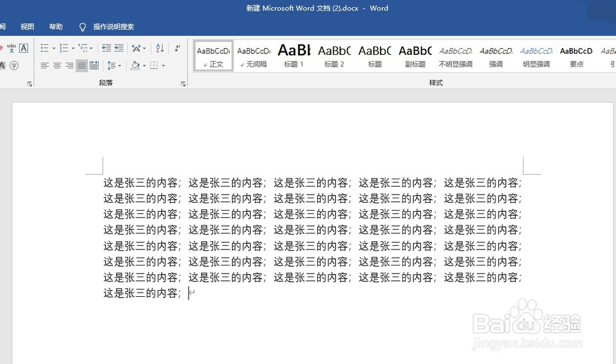Toggle right text alignment
Image resolution: width=616 pixels, height=364 pixels.
[x=69, y=66]
